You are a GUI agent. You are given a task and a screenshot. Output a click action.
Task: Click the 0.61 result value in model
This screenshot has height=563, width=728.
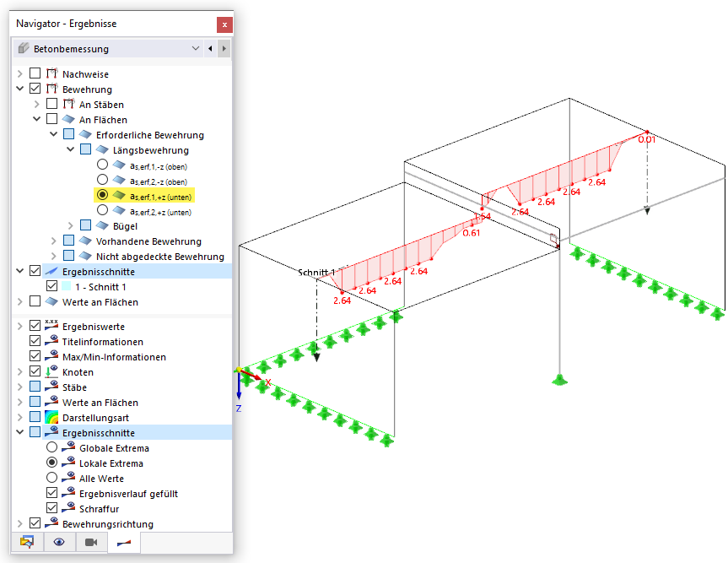click(x=472, y=233)
